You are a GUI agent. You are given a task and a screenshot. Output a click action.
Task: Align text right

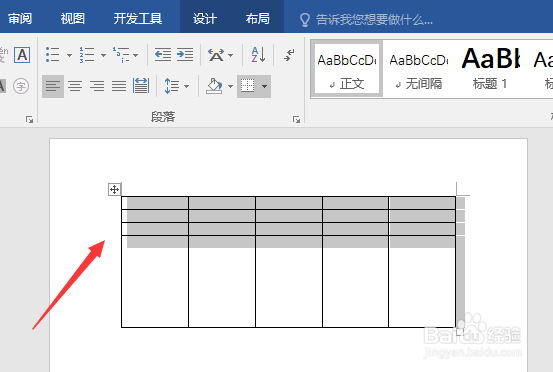point(97,86)
